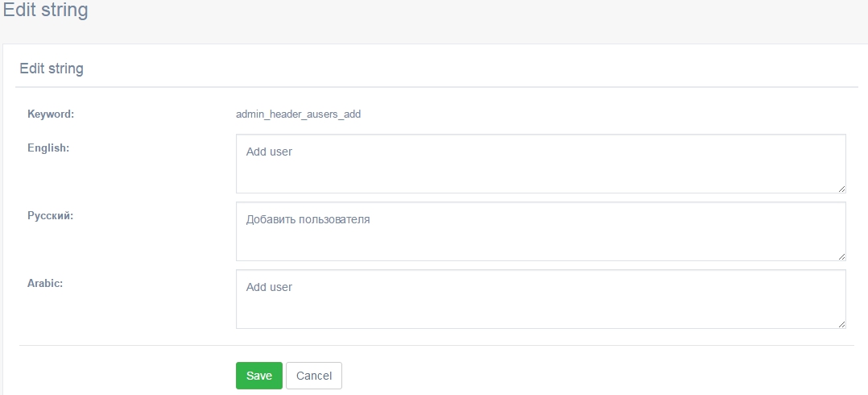Grab the Русский text area resize handle

coord(841,256)
